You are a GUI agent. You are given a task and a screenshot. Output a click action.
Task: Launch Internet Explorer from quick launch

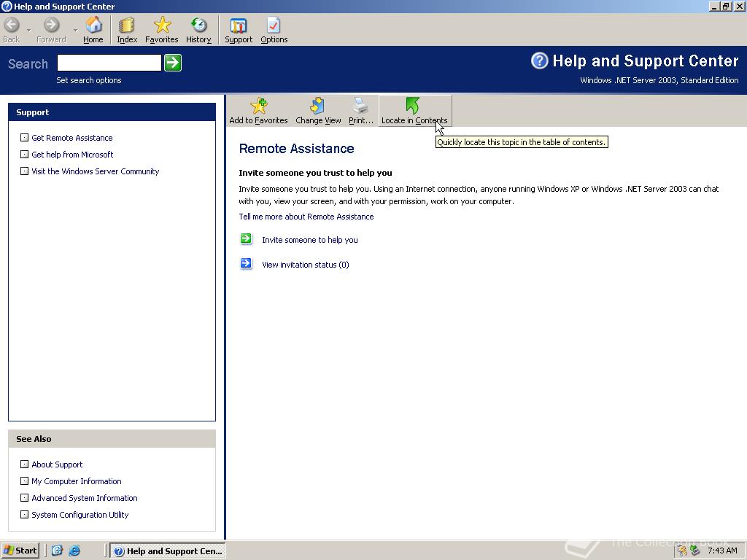[74, 551]
